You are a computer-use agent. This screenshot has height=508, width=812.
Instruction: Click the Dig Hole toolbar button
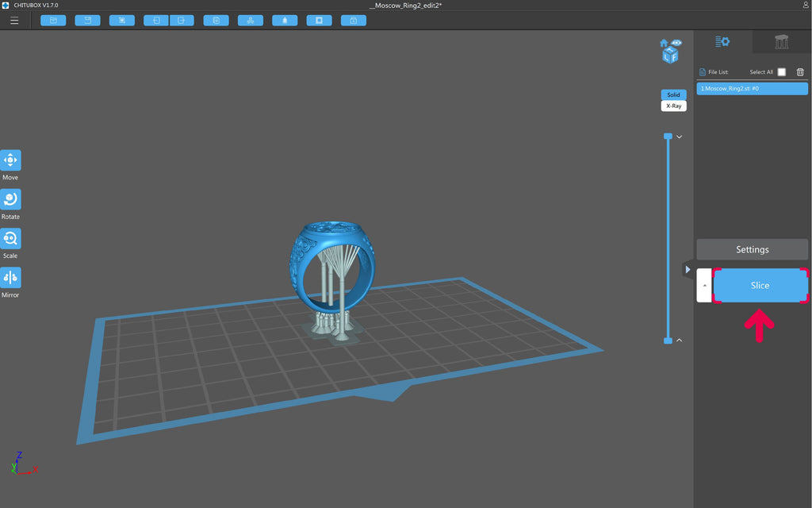285,20
